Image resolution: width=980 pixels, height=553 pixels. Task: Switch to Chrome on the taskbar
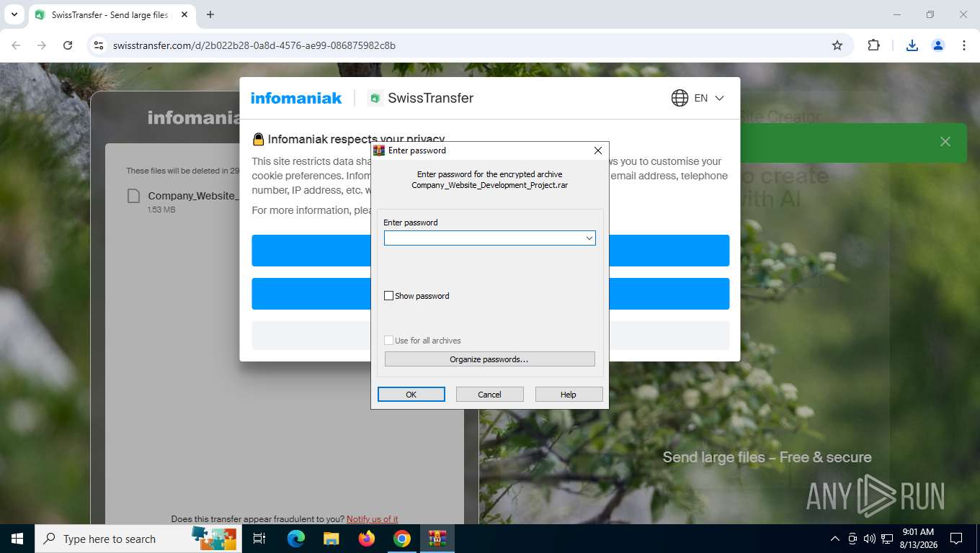click(x=402, y=539)
